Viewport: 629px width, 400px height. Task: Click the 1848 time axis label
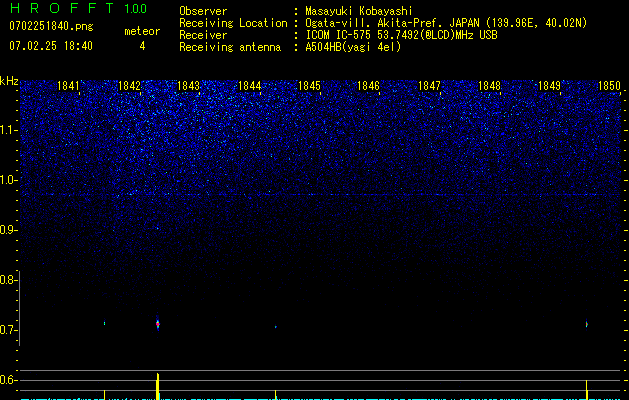coord(489,86)
